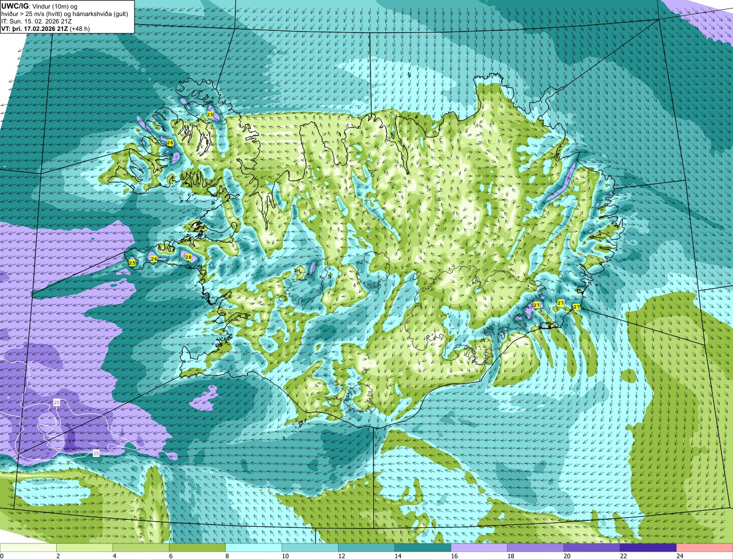The height and width of the screenshot is (560, 733).
Task: Select the dark indigo 22–24 legend swatch
Action: [648, 547]
